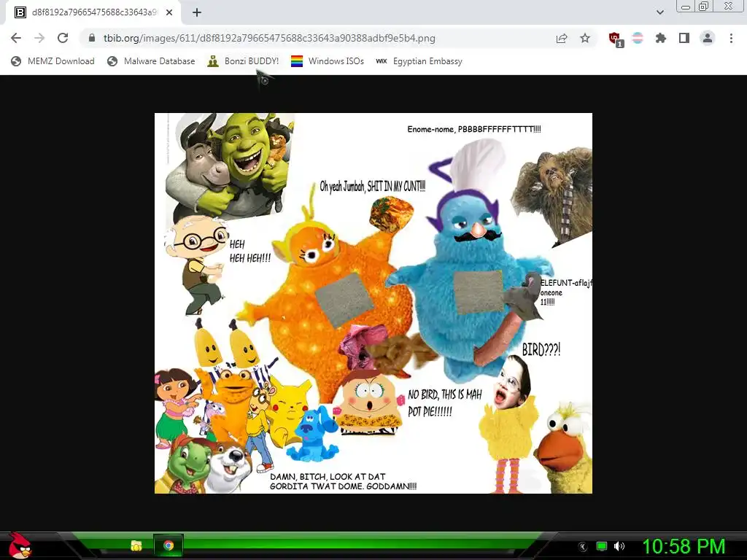
Task: Show hidden tray icons arrow
Action: [583, 547]
